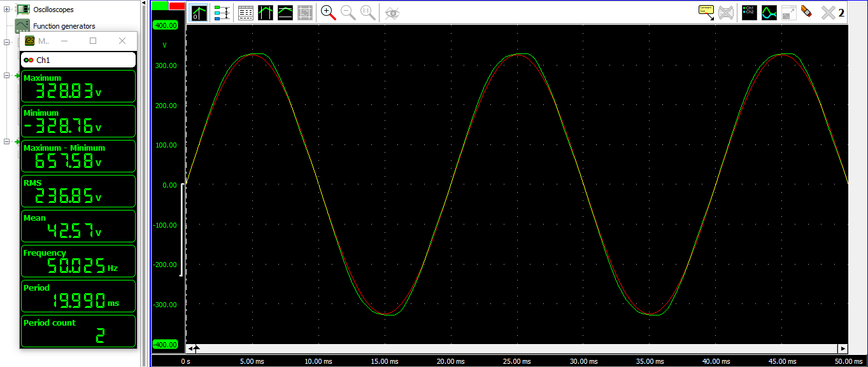Open the Ch1 Ch2 legend icon
The width and height of the screenshot is (868, 367).
pyautogui.click(x=750, y=13)
